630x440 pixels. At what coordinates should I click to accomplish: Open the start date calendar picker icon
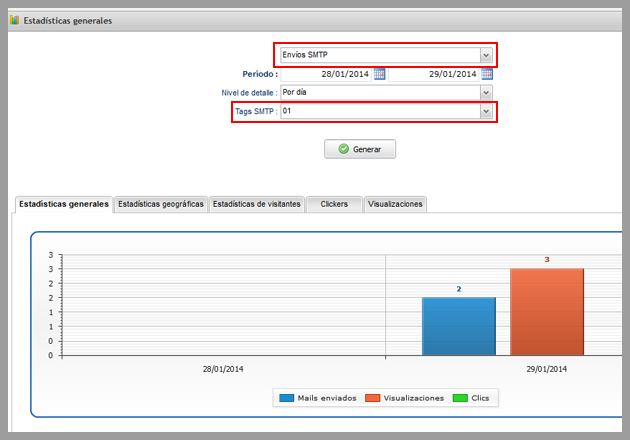coord(379,74)
